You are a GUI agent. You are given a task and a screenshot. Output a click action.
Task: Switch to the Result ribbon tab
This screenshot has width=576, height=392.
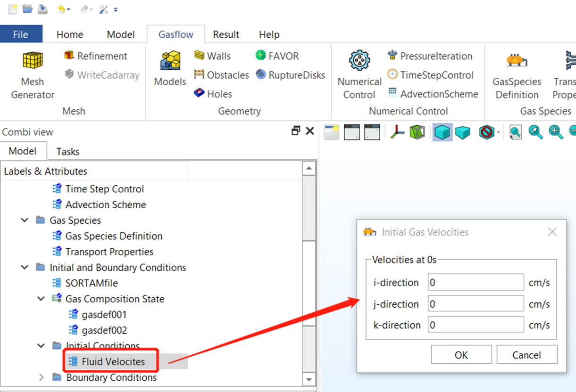(226, 34)
